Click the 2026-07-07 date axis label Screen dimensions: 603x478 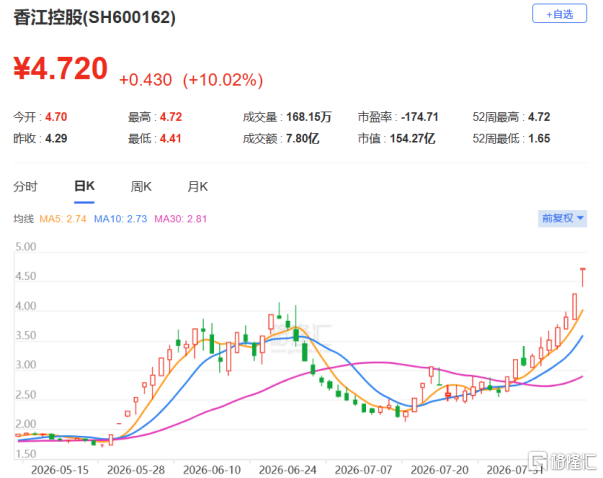(x=363, y=470)
